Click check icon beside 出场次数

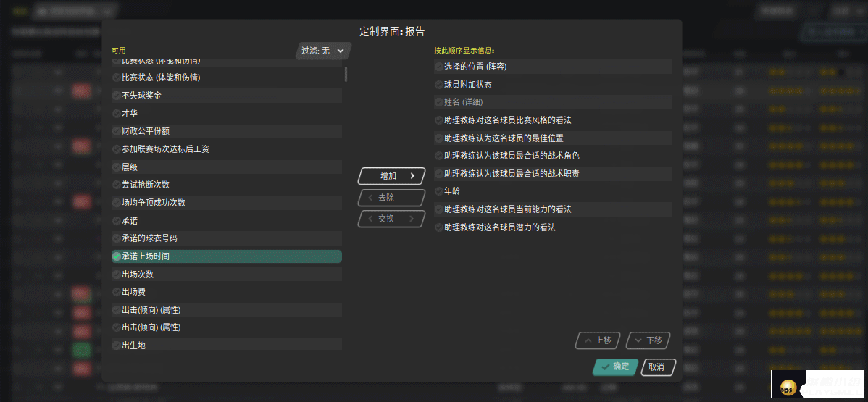116,274
